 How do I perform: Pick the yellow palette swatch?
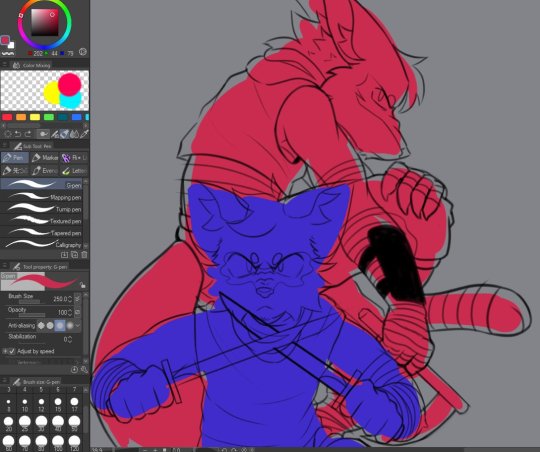pyautogui.click(x=35, y=117)
